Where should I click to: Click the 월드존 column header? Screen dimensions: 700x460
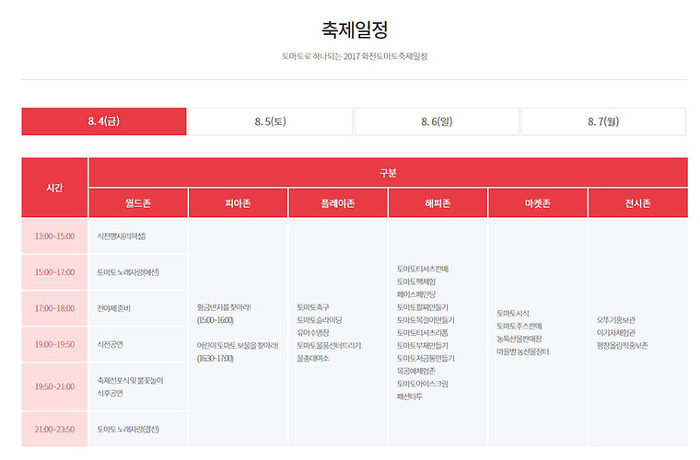[x=138, y=203]
